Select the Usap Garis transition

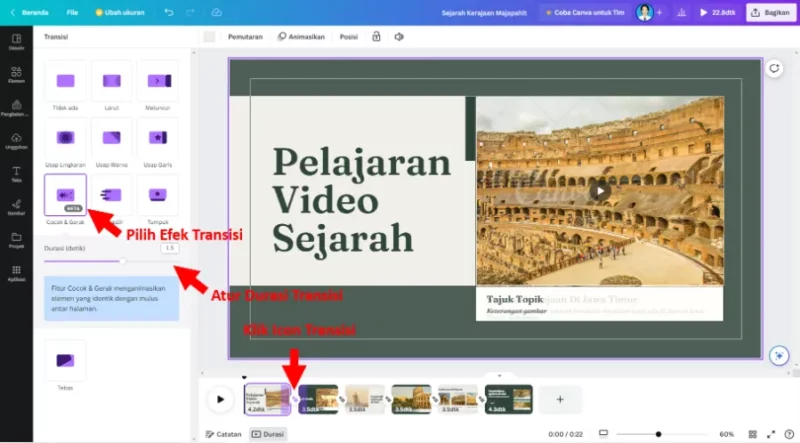(158, 138)
